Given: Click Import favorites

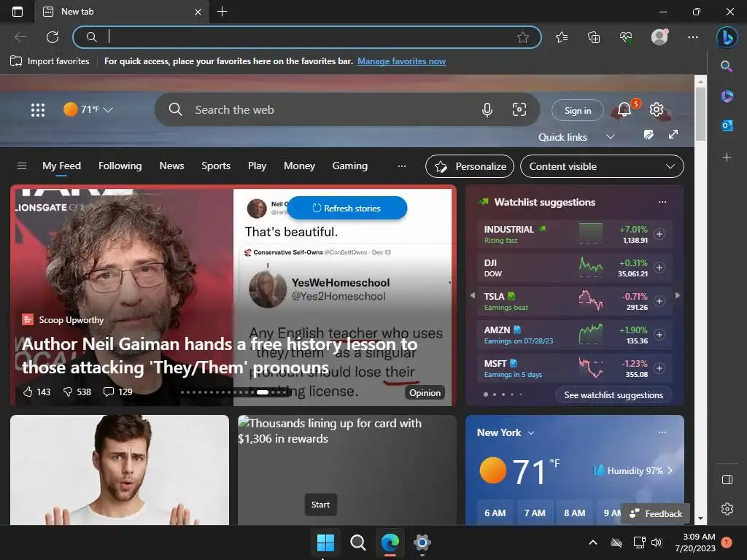Looking at the screenshot, I should click(x=50, y=61).
